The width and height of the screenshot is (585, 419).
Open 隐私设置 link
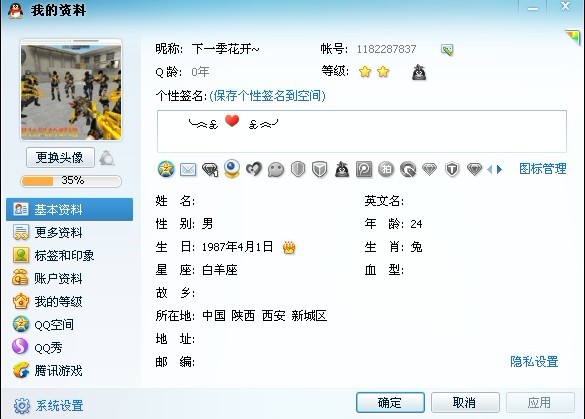534,361
